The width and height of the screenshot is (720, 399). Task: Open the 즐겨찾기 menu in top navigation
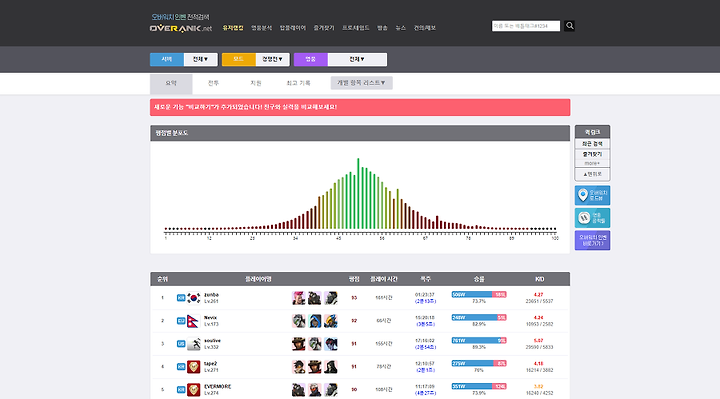324,28
